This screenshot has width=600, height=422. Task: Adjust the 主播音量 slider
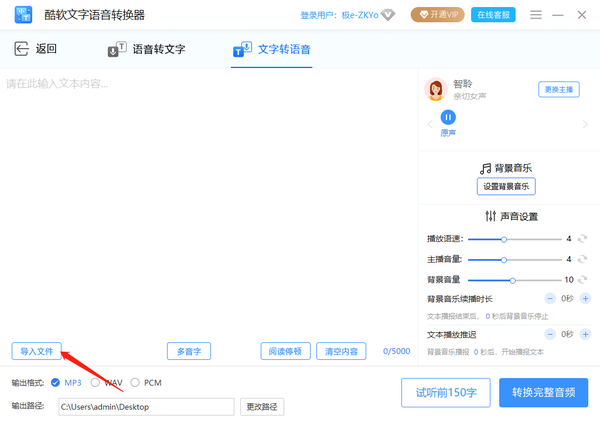tap(515, 260)
